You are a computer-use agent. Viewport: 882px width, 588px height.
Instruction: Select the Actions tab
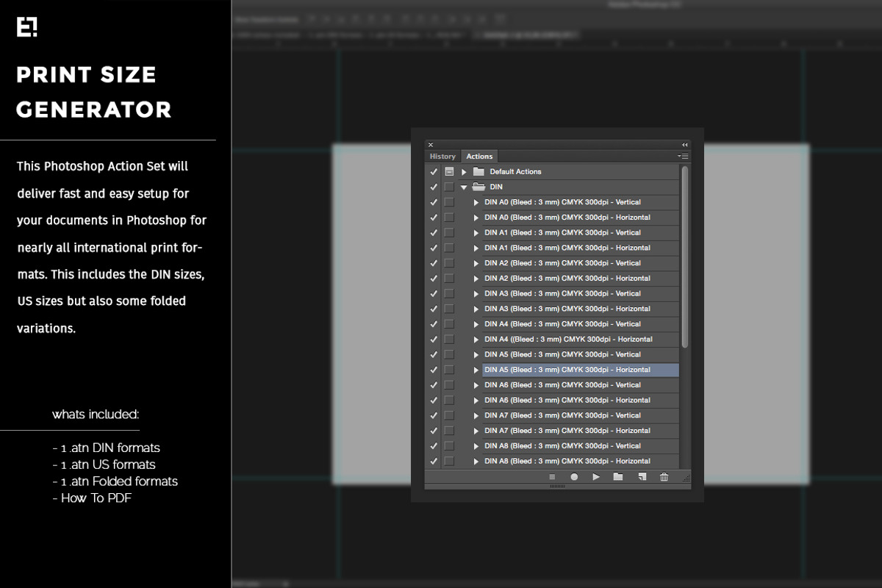coord(479,156)
